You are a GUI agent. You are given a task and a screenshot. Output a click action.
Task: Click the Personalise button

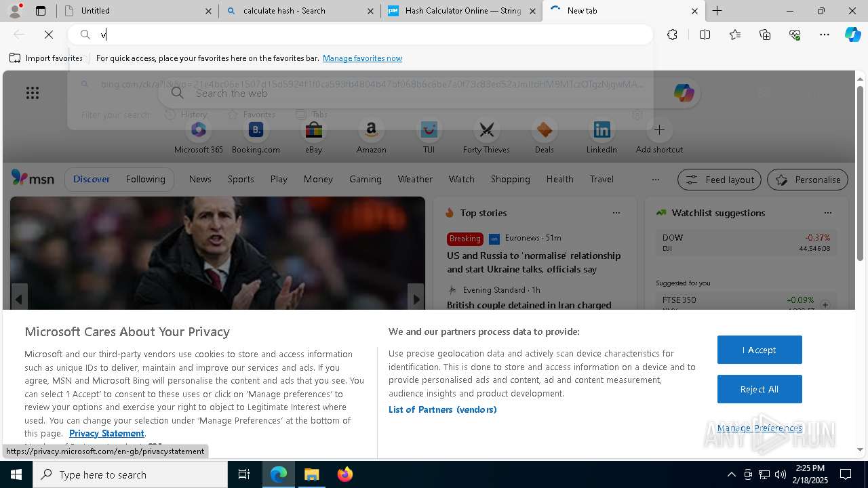(x=808, y=180)
